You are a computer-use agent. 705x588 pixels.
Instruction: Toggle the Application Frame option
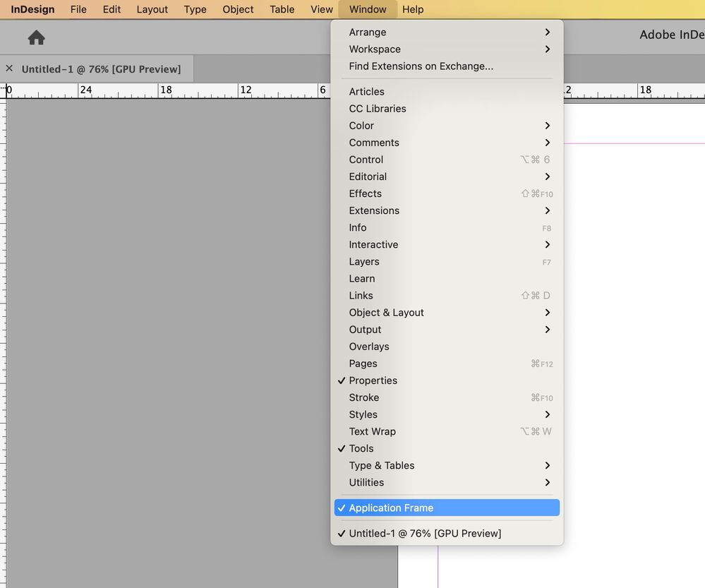click(447, 508)
